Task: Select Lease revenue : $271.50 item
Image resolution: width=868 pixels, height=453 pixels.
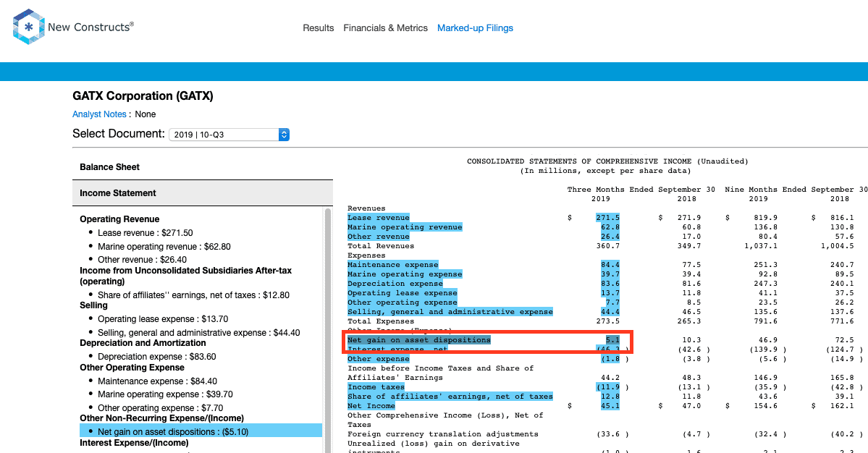Action: tap(145, 233)
